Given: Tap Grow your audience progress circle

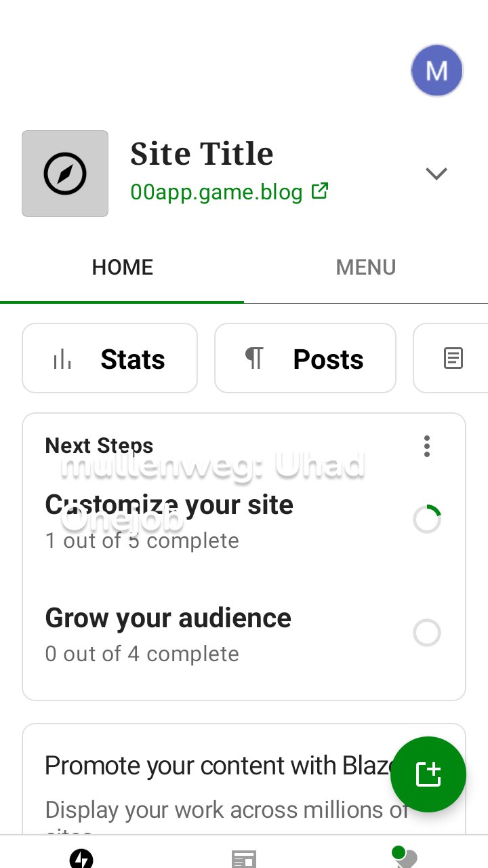Looking at the screenshot, I should [427, 633].
